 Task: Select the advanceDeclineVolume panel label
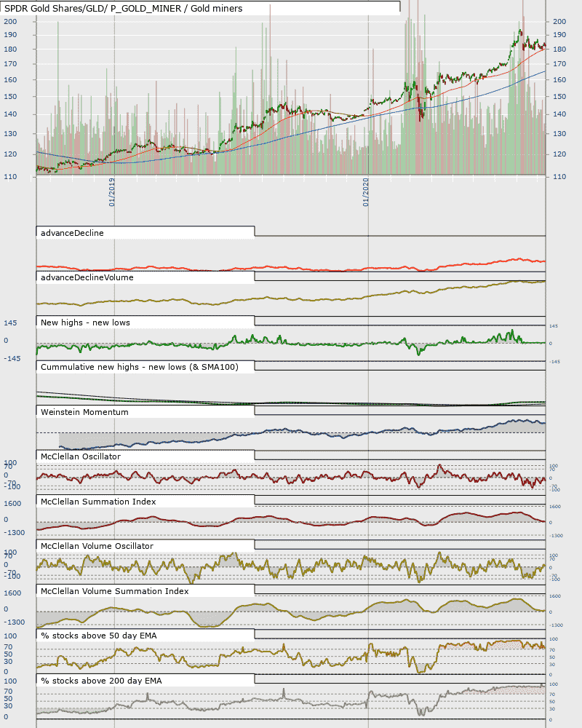(87, 277)
